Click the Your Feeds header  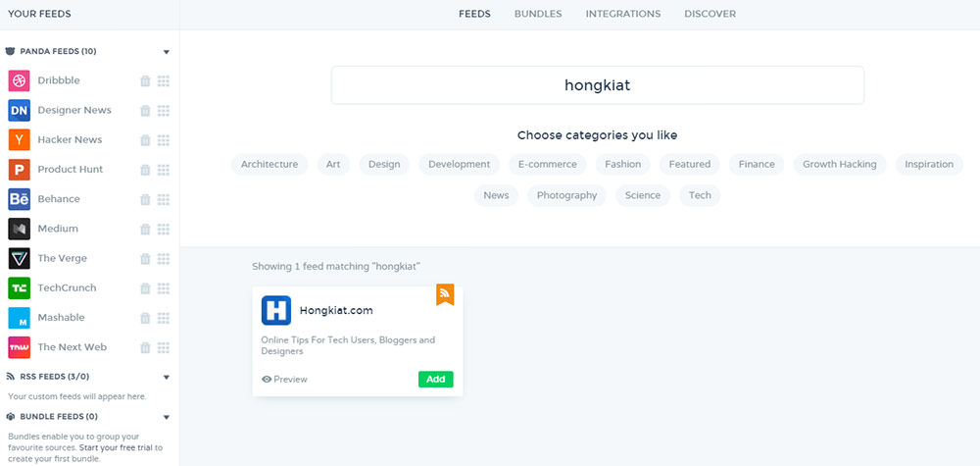[x=39, y=14]
